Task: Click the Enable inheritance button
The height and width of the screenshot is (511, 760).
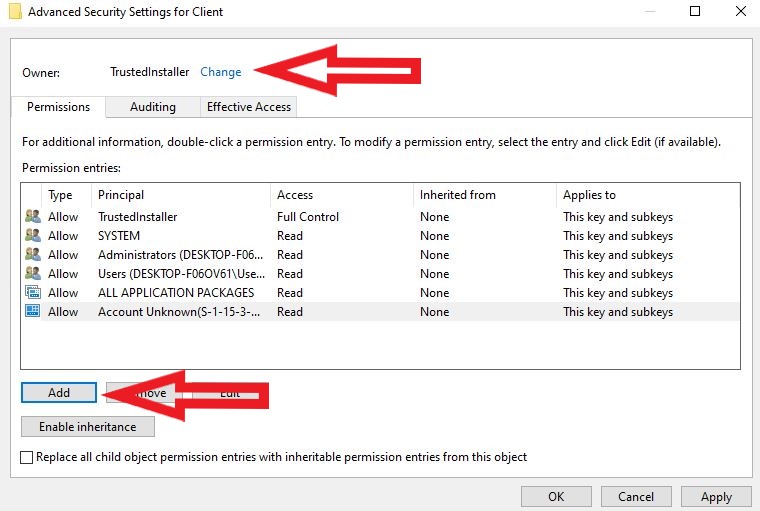Action: click(x=87, y=427)
